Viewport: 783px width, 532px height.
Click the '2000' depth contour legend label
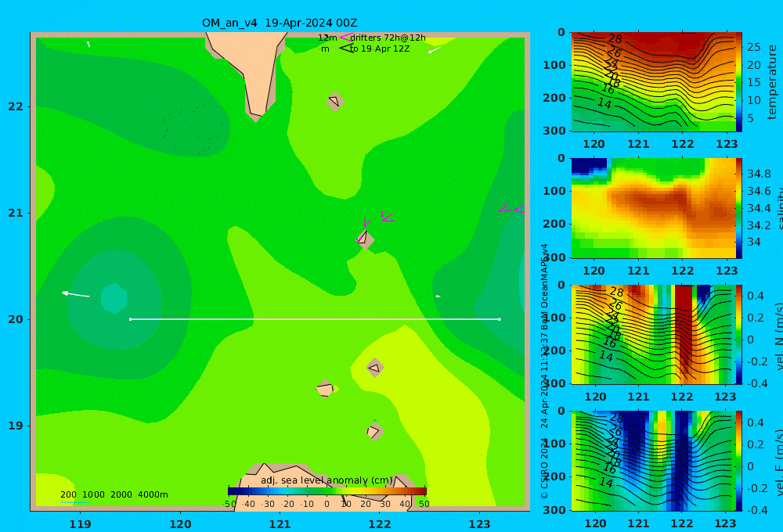121,494
